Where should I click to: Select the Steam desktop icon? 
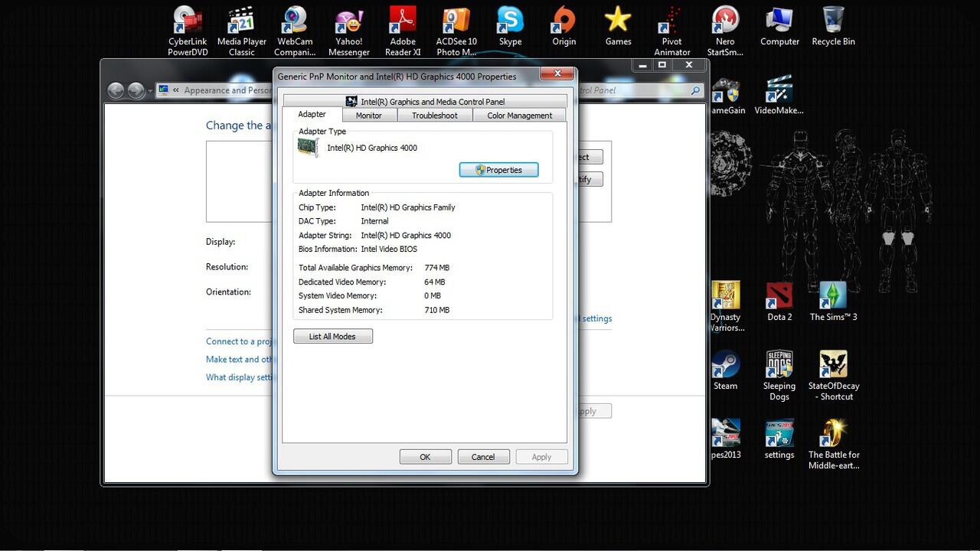click(x=725, y=370)
